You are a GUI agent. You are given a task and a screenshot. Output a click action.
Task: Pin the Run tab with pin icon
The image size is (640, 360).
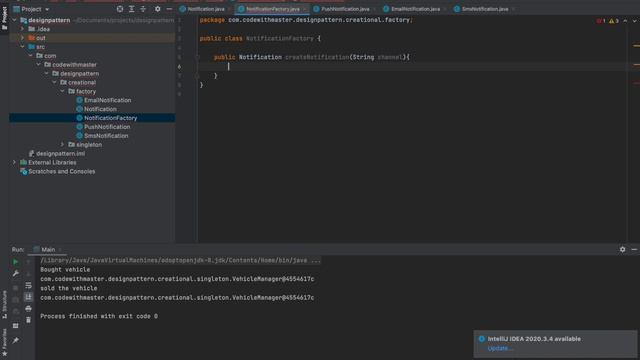(16, 340)
